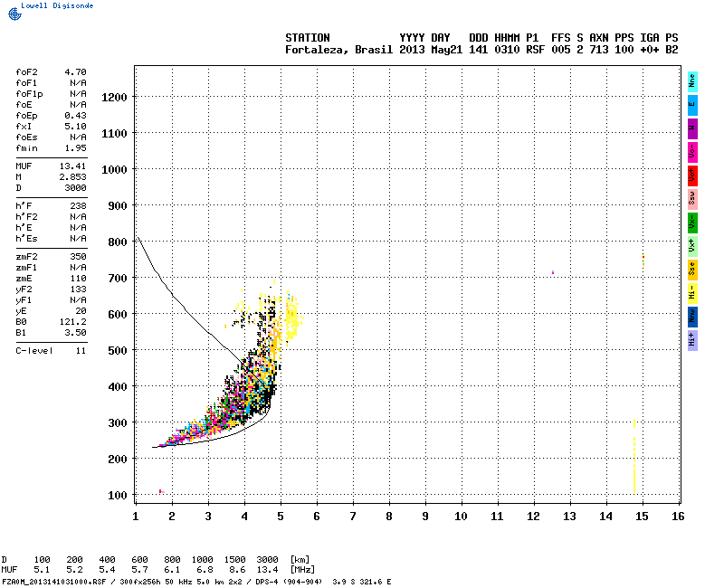
Task: Click the foEp value 0.43
Action: coord(75,116)
